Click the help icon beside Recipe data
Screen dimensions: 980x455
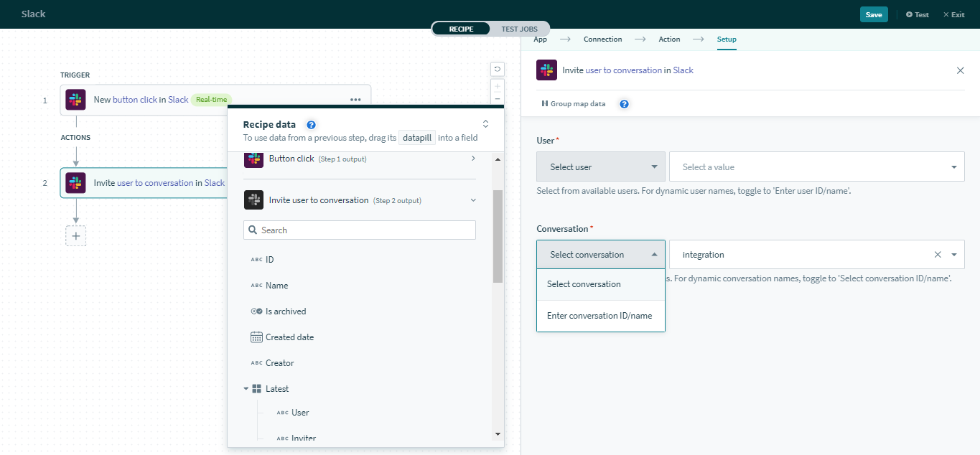click(x=311, y=125)
